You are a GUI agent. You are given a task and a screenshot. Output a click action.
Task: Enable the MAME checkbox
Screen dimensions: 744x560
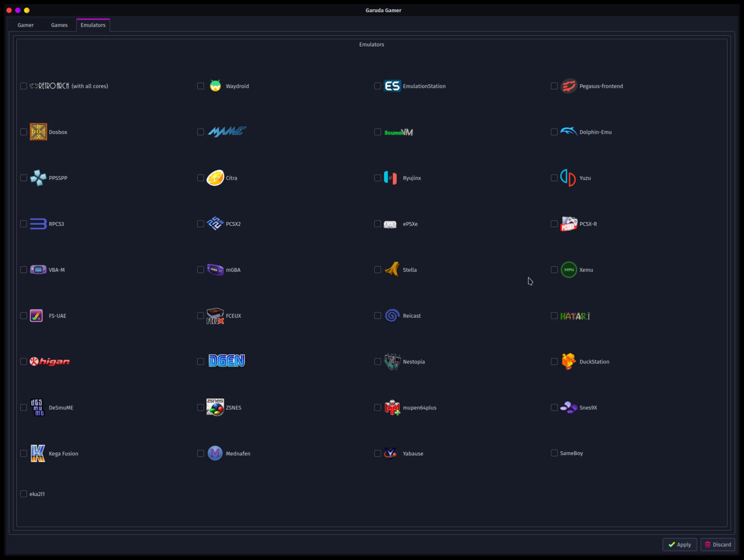(201, 132)
